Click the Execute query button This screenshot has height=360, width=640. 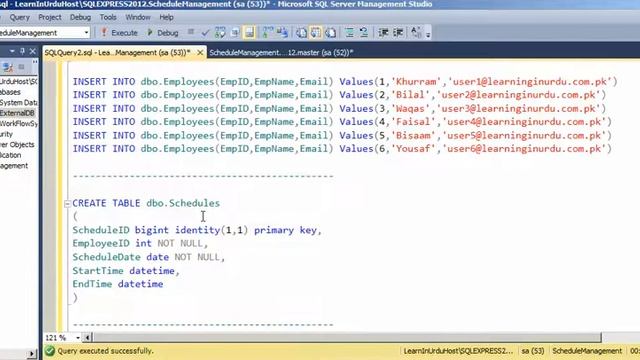click(x=119, y=33)
